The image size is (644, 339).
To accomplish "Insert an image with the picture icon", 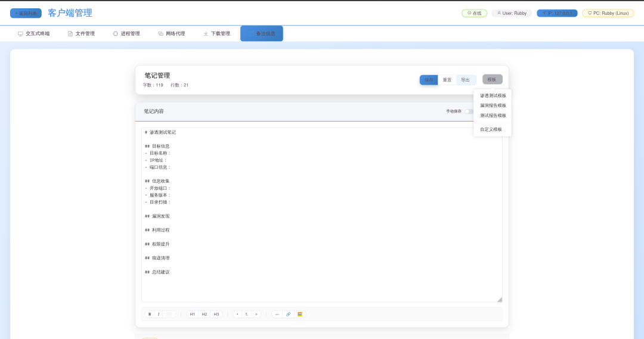I will tap(300, 315).
